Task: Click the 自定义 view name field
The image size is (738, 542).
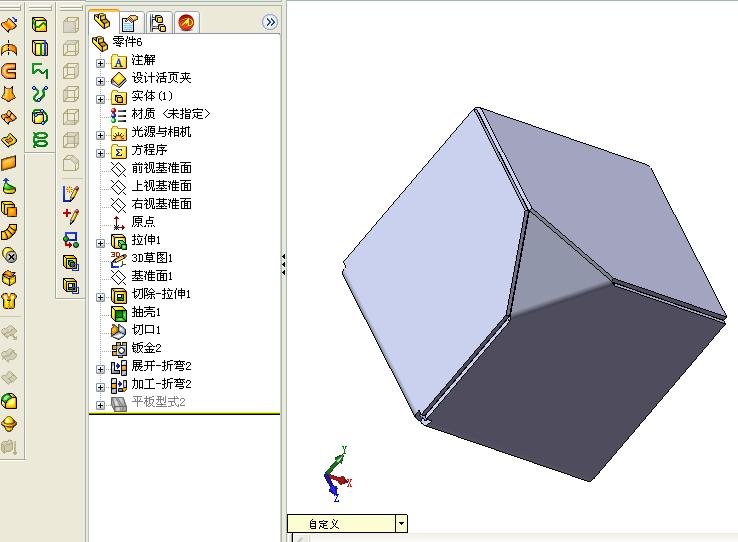Action: click(x=342, y=524)
